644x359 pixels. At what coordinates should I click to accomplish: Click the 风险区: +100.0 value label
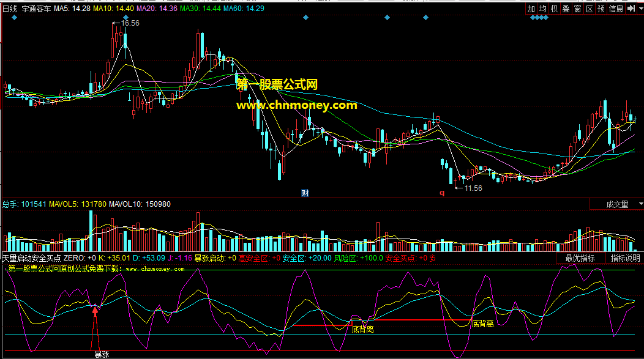(x=358, y=258)
